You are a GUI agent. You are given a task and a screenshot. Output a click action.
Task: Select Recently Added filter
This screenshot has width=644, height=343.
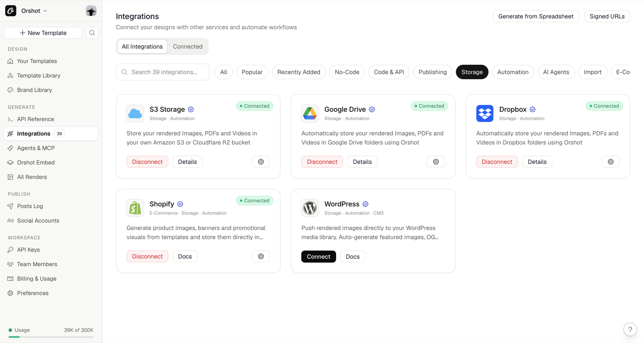pyautogui.click(x=299, y=72)
